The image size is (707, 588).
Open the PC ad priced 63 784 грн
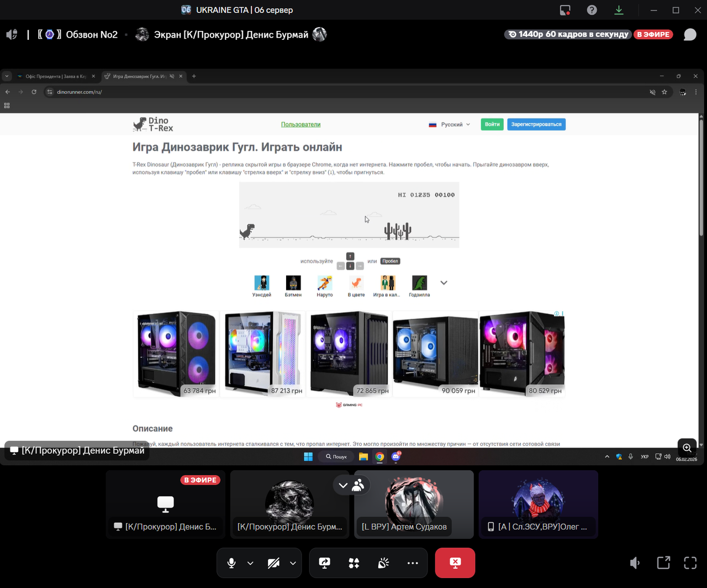[177, 354]
